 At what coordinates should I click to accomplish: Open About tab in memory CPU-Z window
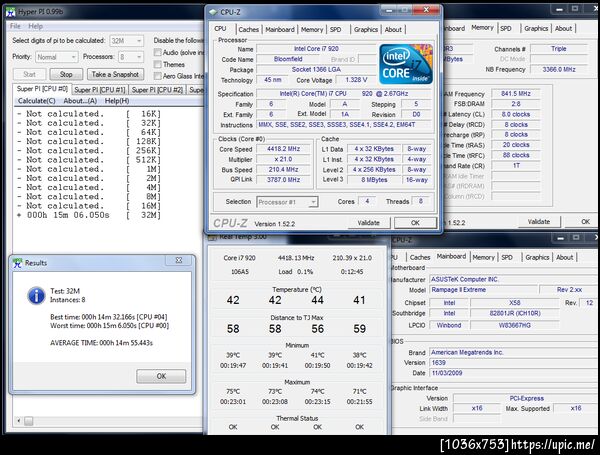pyautogui.click(x=563, y=28)
